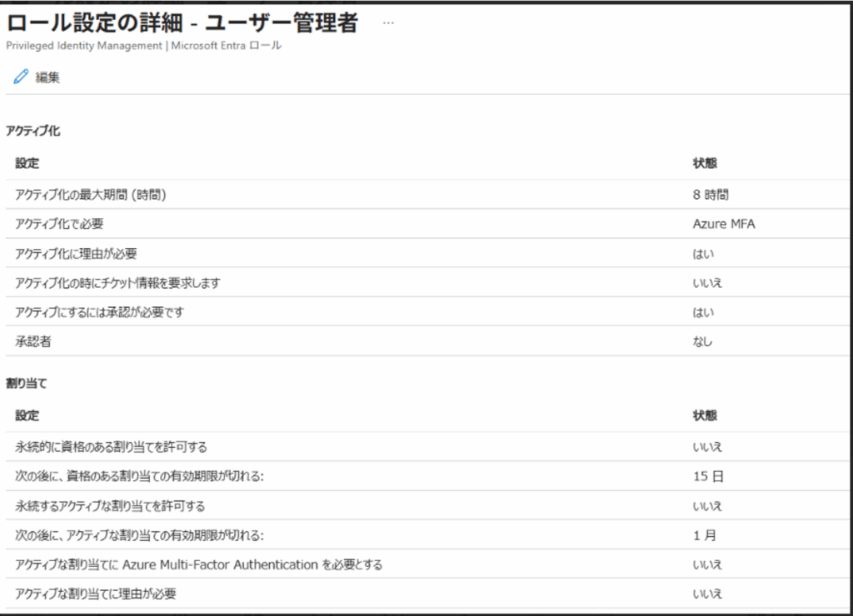Click the 15 日 expiration value
The height and width of the screenshot is (616, 853).
tap(706, 477)
